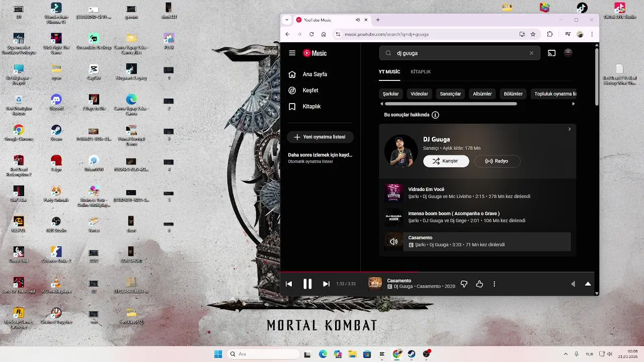Open the account avatar menu
644x362 pixels.
(568, 53)
